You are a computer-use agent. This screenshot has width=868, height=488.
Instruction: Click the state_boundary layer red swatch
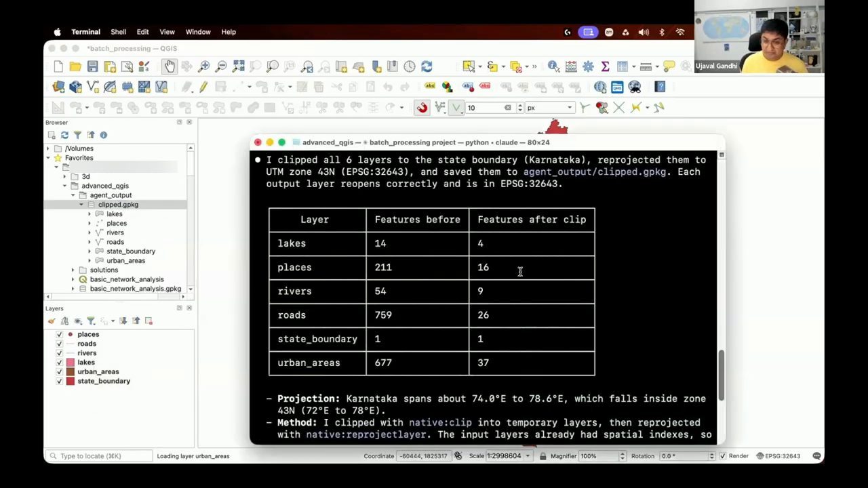click(70, 382)
